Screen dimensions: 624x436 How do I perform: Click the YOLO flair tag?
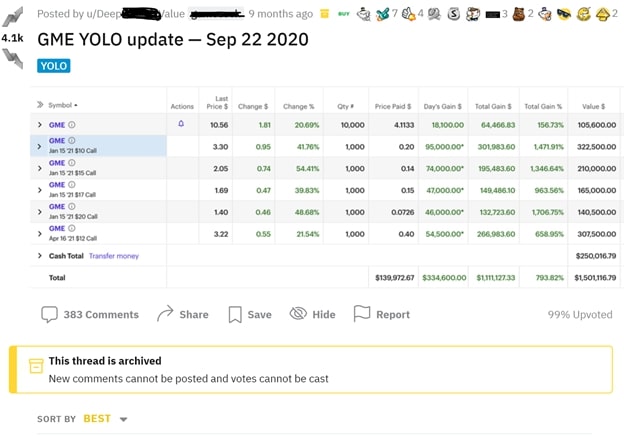tap(54, 66)
